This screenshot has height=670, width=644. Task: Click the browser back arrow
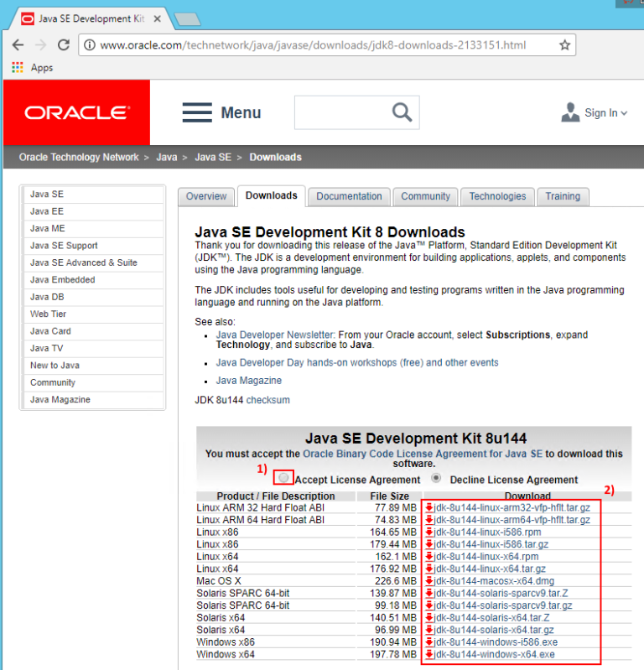point(18,45)
